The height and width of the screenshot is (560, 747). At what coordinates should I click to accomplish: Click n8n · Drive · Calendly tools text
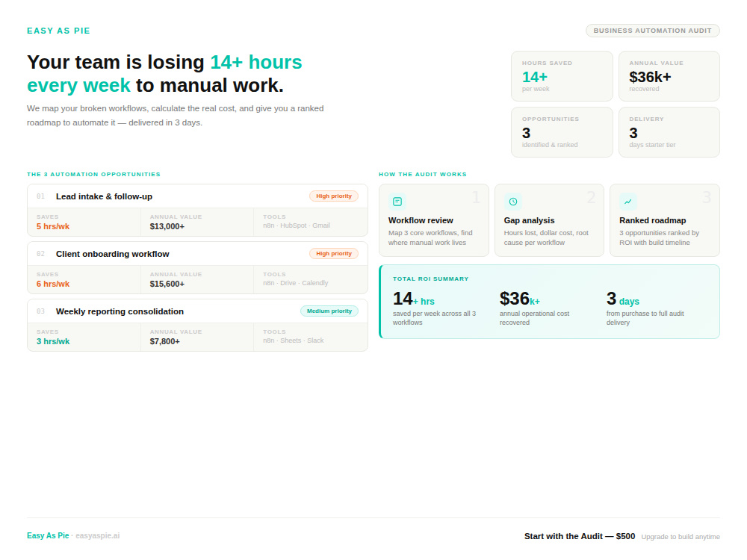coord(295,283)
